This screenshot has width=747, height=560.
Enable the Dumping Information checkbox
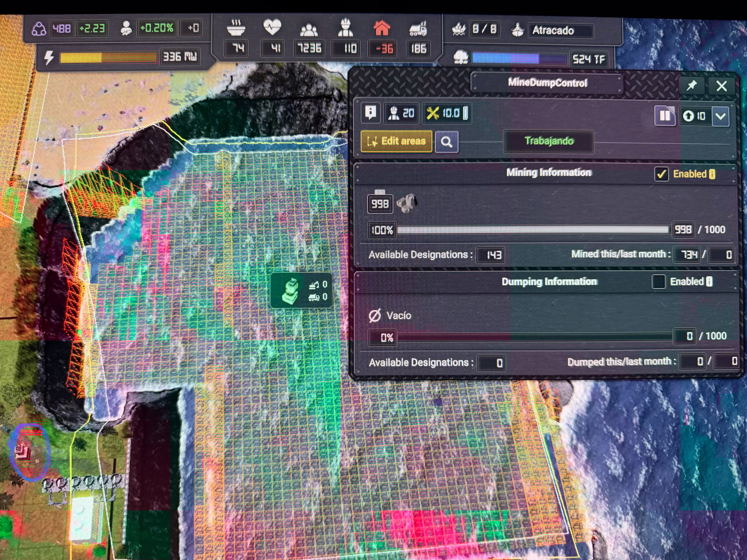pyautogui.click(x=658, y=281)
